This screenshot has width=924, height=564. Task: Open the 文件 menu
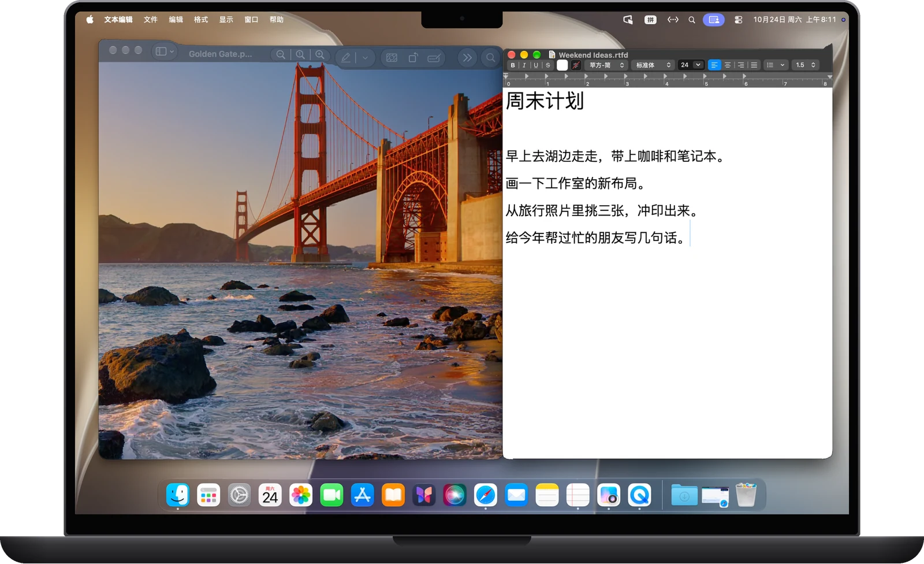pyautogui.click(x=151, y=20)
